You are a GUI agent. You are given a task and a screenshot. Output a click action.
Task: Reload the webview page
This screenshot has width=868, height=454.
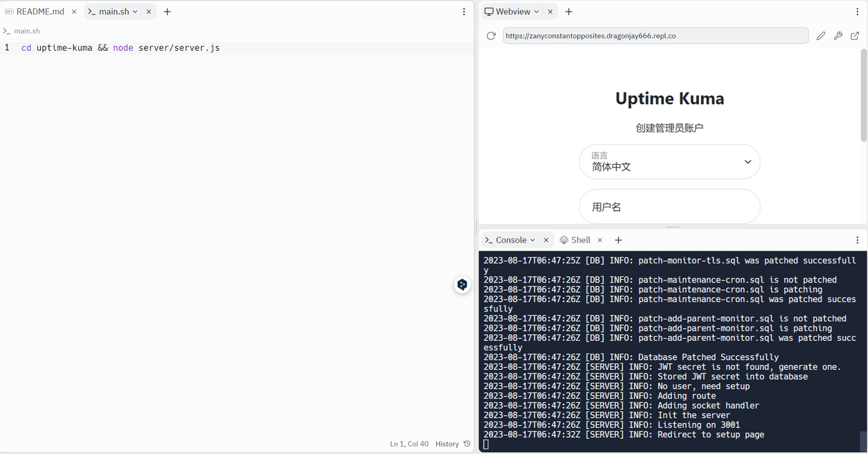491,36
